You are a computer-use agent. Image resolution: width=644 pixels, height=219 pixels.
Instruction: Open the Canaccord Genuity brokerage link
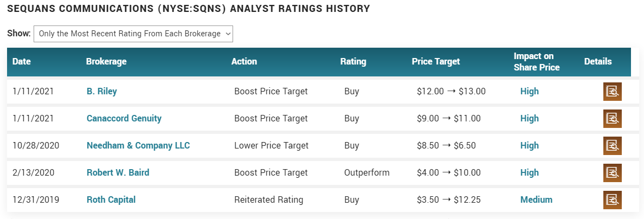point(124,118)
